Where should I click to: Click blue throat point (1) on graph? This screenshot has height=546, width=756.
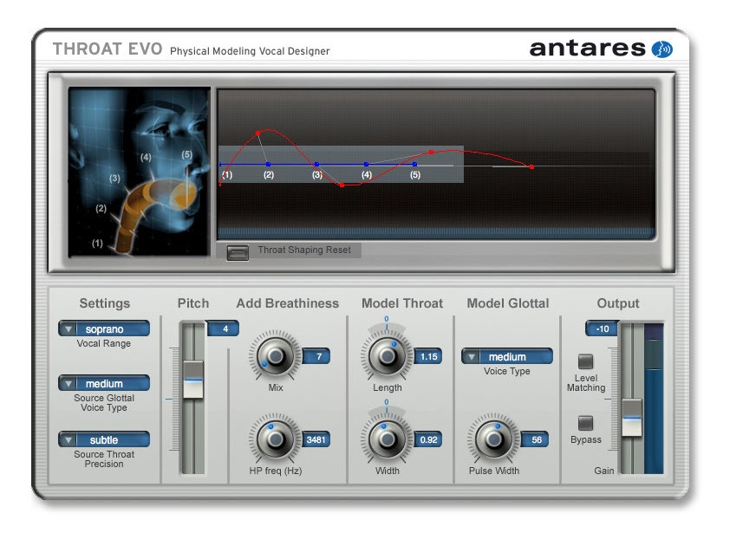click(x=221, y=165)
